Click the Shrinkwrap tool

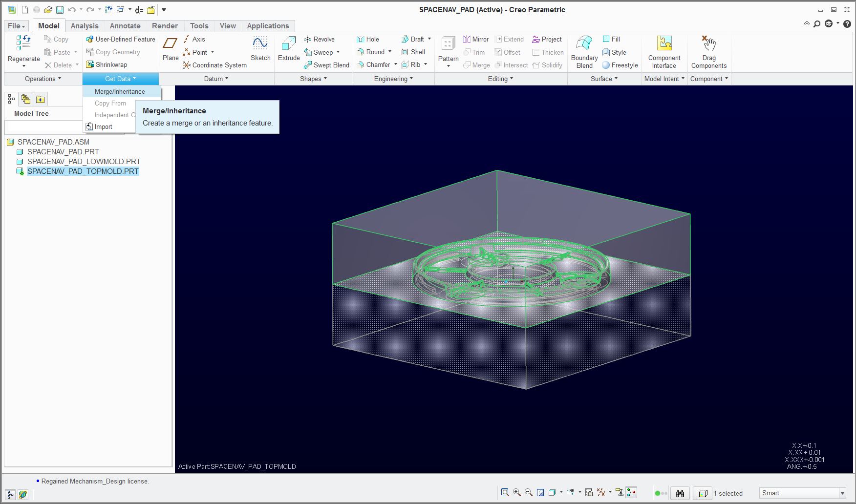107,64
